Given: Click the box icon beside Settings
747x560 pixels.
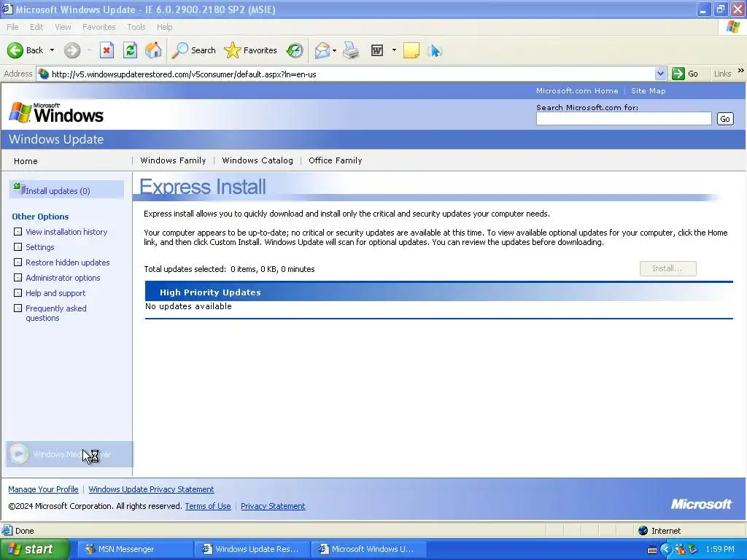Looking at the screenshot, I should coord(18,246).
